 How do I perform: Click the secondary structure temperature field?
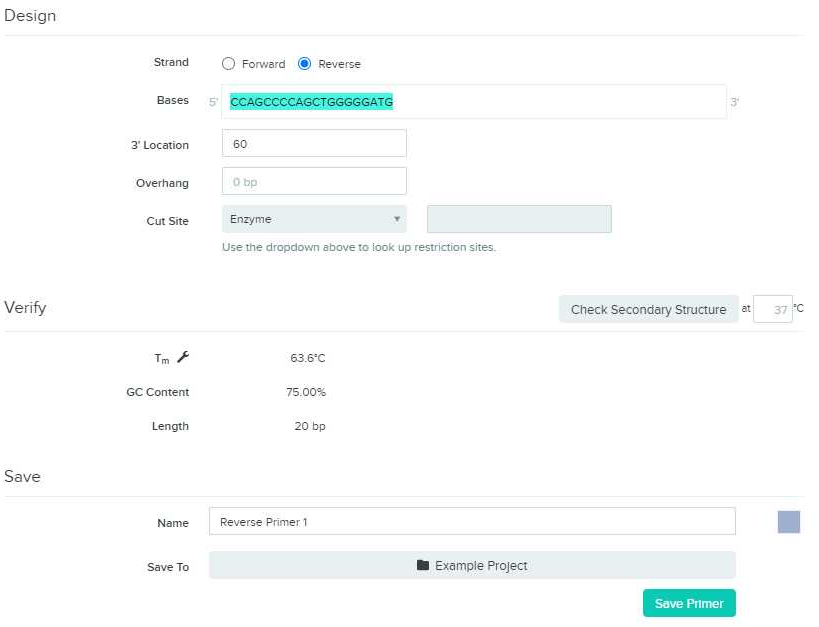773,309
